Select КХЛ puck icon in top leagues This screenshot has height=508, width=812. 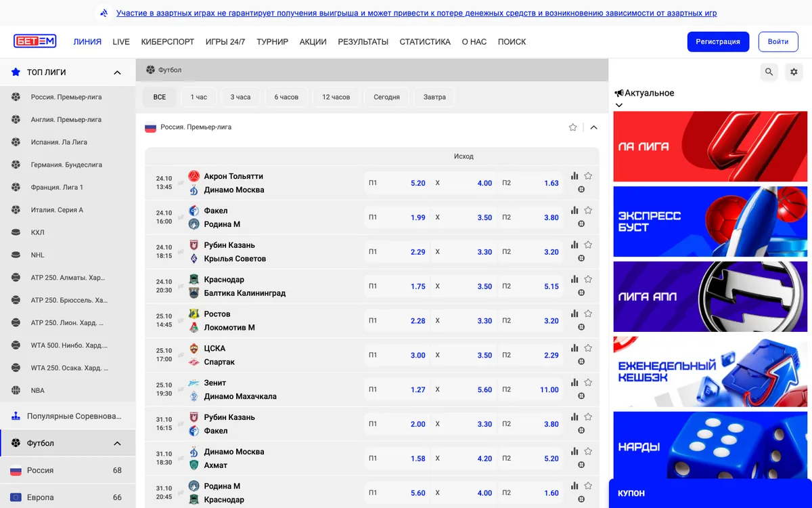point(16,232)
